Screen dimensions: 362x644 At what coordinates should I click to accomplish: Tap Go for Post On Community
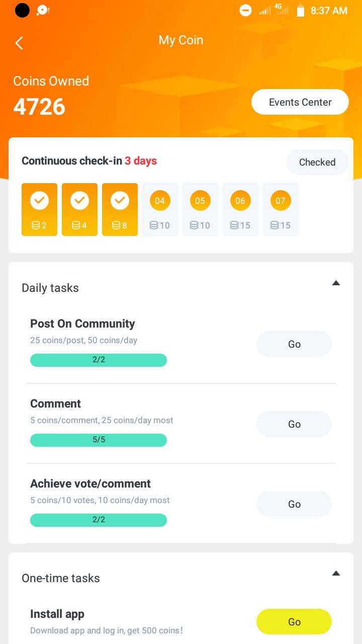point(294,344)
